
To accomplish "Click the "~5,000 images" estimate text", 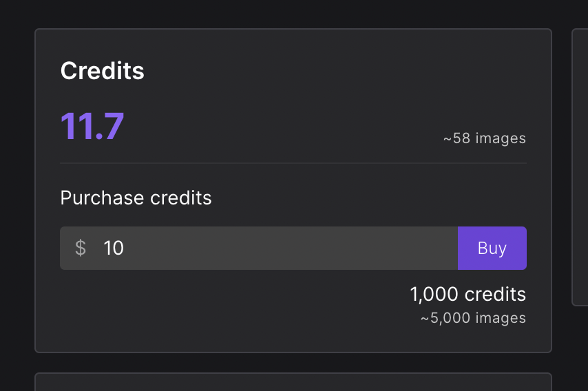I will pyautogui.click(x=473, y=318).
